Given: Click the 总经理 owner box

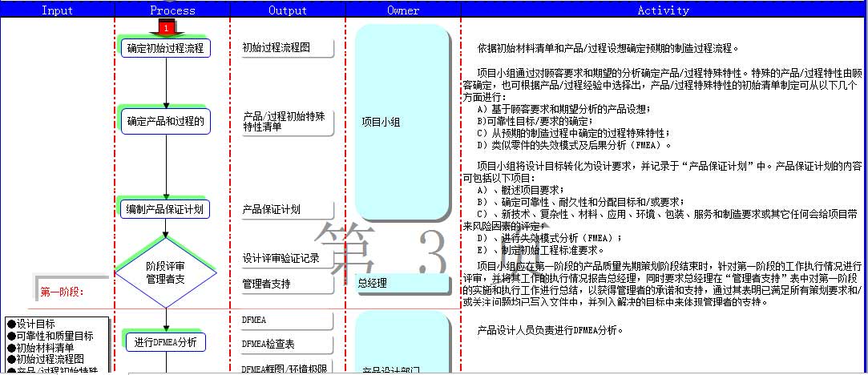Looking at the screenshot, I should click(x=402, y=284).
